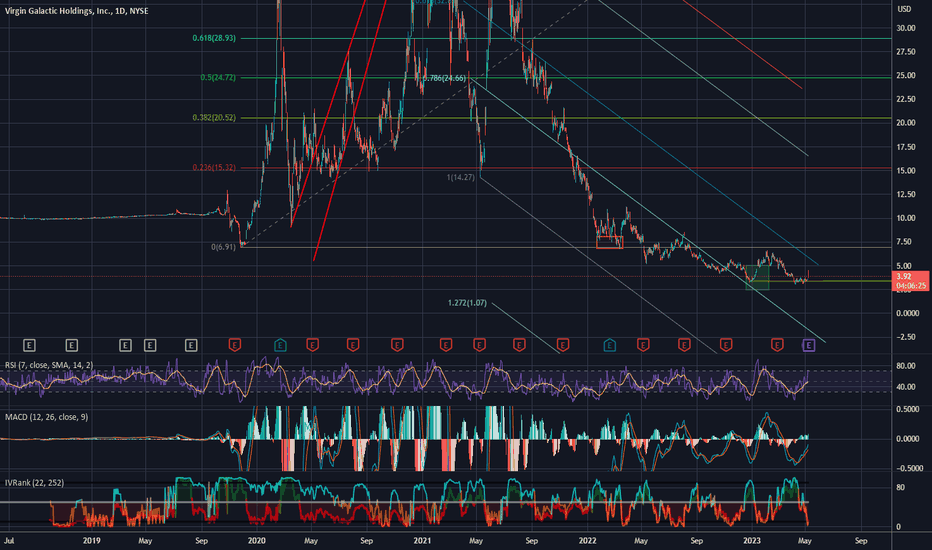Click the 40.00 value on the RSI scale
This screenshot has height=550, width=932.
coord(906,387)
